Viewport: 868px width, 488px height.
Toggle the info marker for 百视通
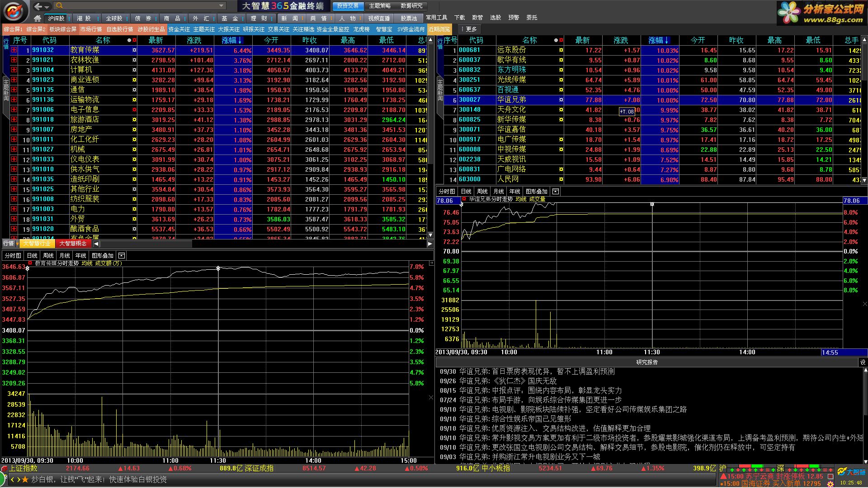tap(561, 90)
